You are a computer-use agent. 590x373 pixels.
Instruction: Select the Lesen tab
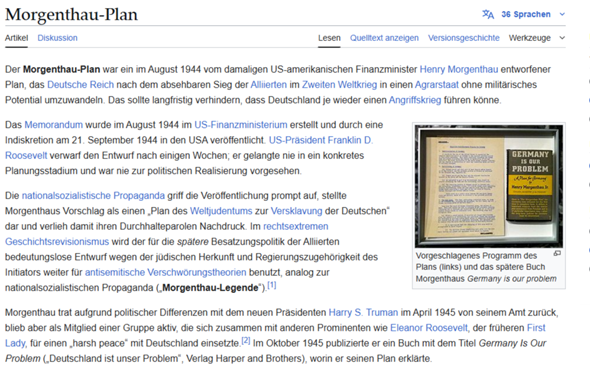pos(329,38)
